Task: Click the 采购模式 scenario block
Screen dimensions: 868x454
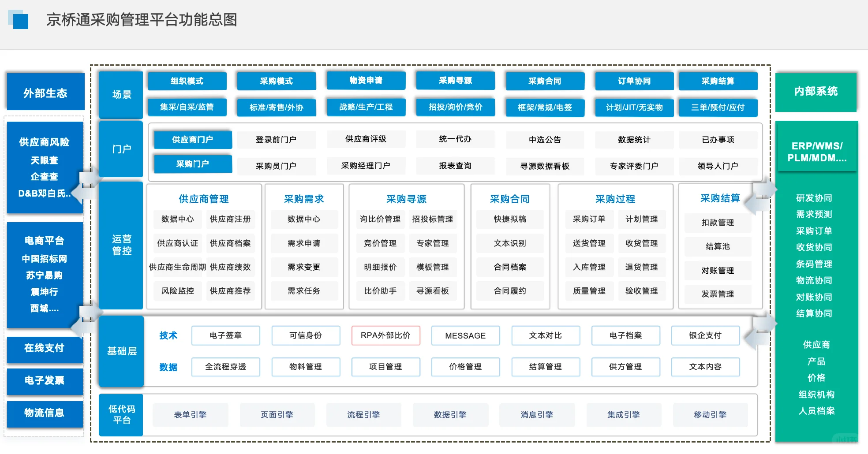Action: point(277,81)
